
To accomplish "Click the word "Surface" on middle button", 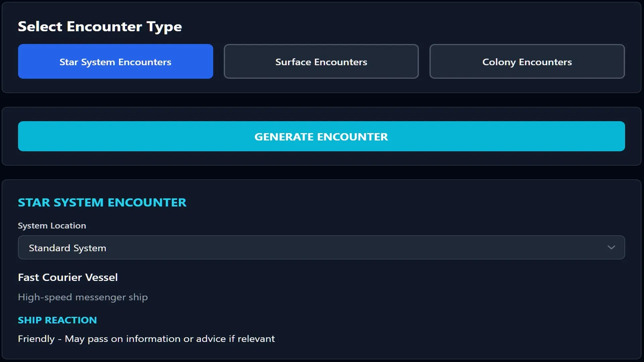I will point(293,62).
